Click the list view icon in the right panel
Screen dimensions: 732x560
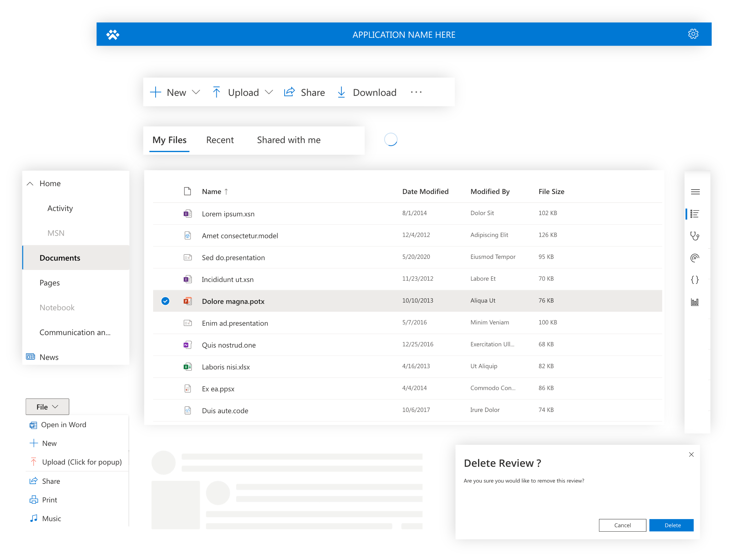696,212
